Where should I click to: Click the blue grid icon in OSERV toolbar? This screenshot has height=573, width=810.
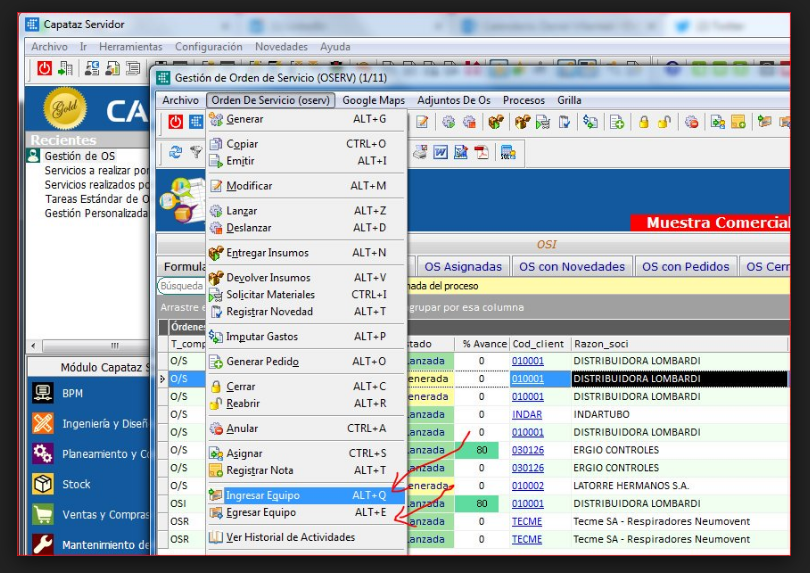(196, 122)
